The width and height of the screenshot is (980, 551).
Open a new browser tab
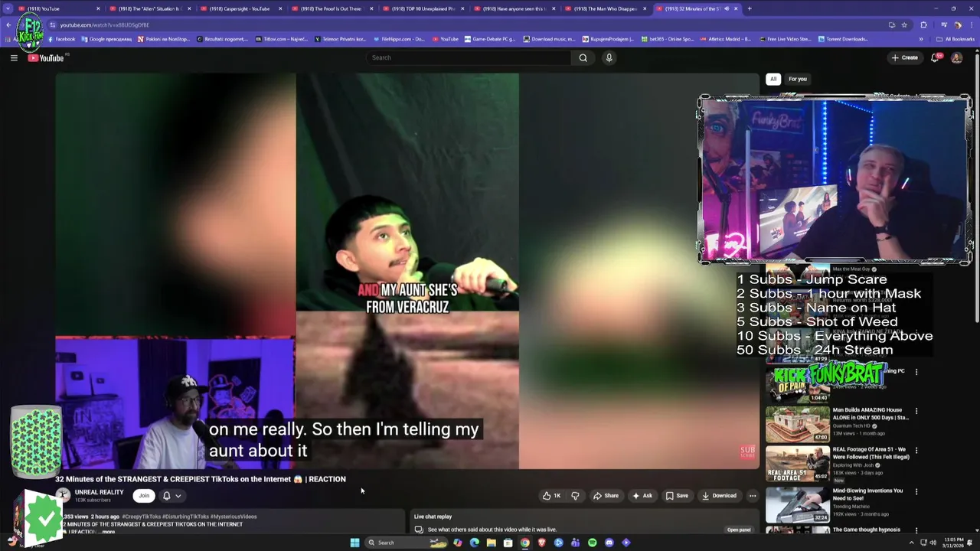click(750, 8)
